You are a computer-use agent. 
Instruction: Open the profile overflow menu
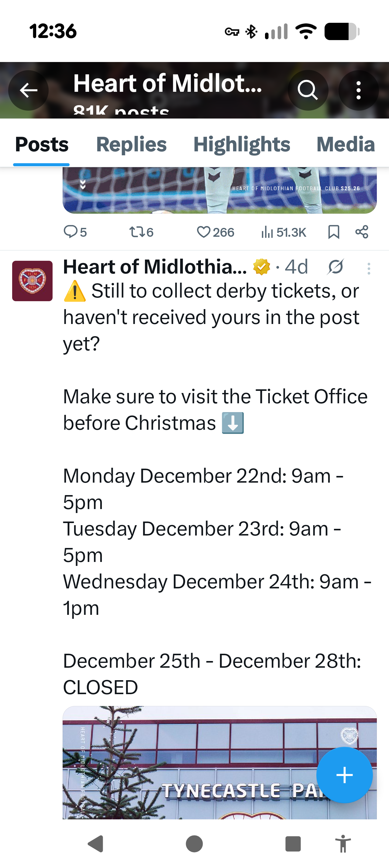click(x=358, y=90)
